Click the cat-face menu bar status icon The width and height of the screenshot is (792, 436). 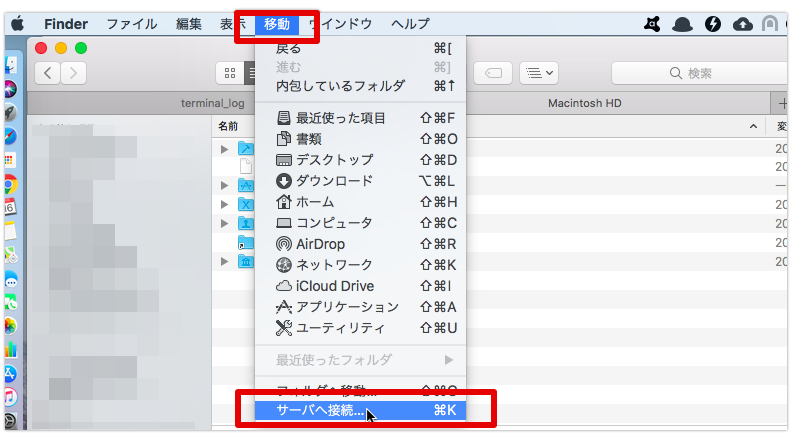[x=652, y=24]
